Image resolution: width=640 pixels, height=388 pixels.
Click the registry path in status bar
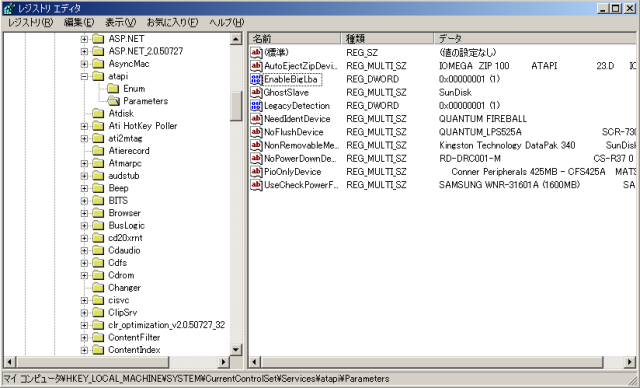click(x=196, y=379)
